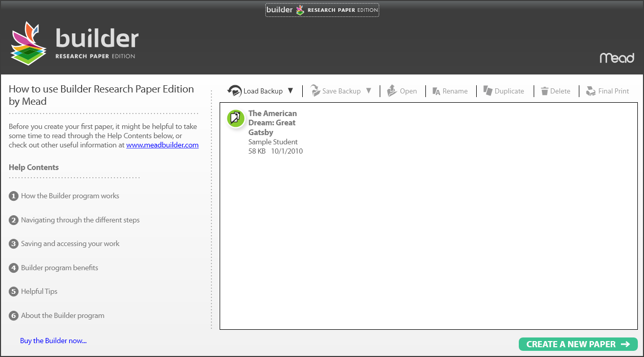Open the Helpful Tips help topic
Screen dimensions: 644x357
pos(39,291)
